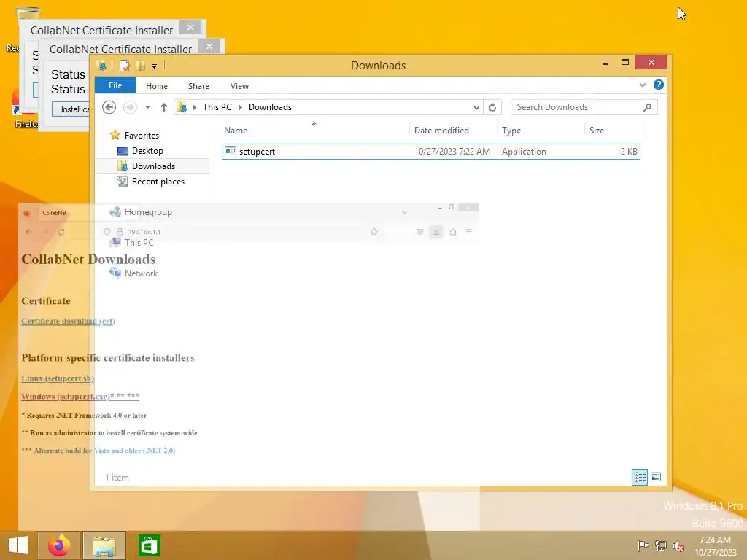
Task: Open the taskbar clock 7:24 AM
Action: coord(715,546)
